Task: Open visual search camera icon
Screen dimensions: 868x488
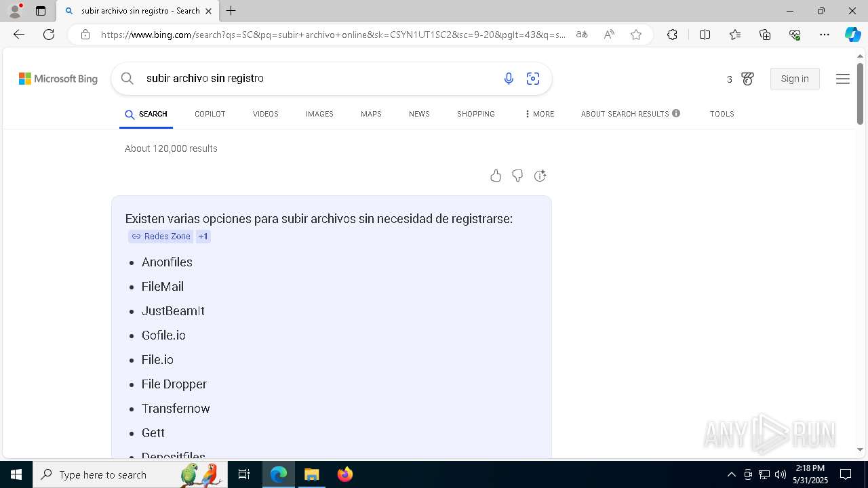Action: coord(533,79)
